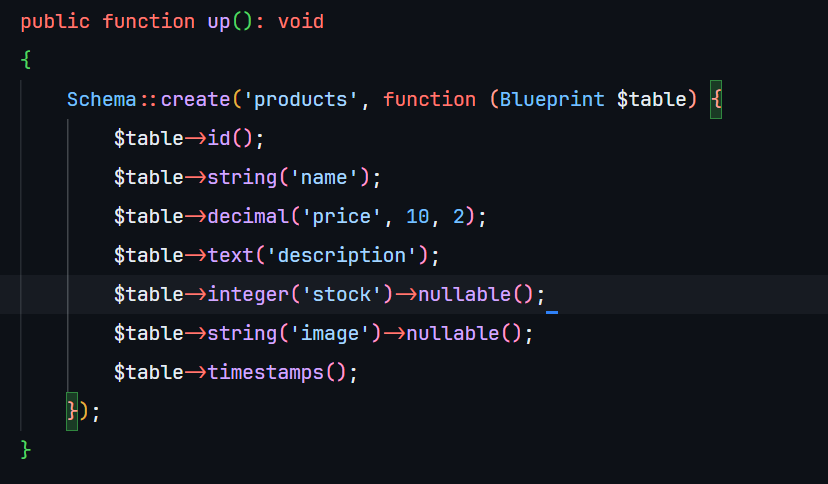
Task: Click the id method call
Action: pyautogui.click(x=219, y=138)
